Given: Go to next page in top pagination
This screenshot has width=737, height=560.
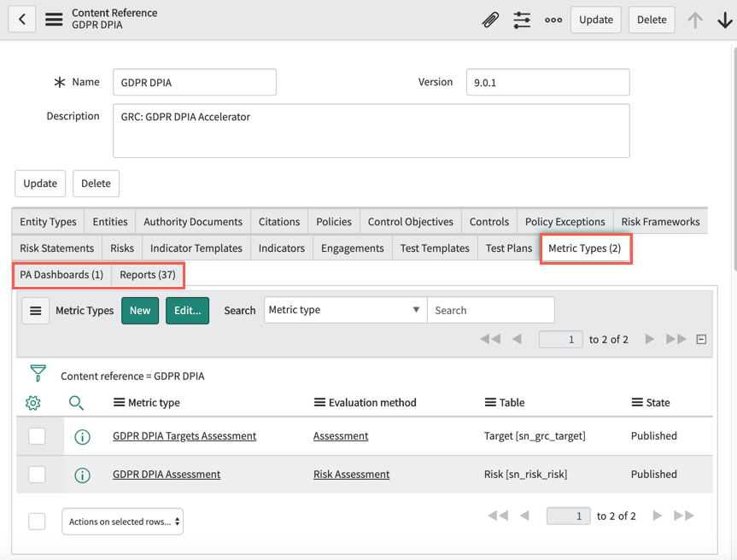Looking at the screenshot, I should point(650,339).
